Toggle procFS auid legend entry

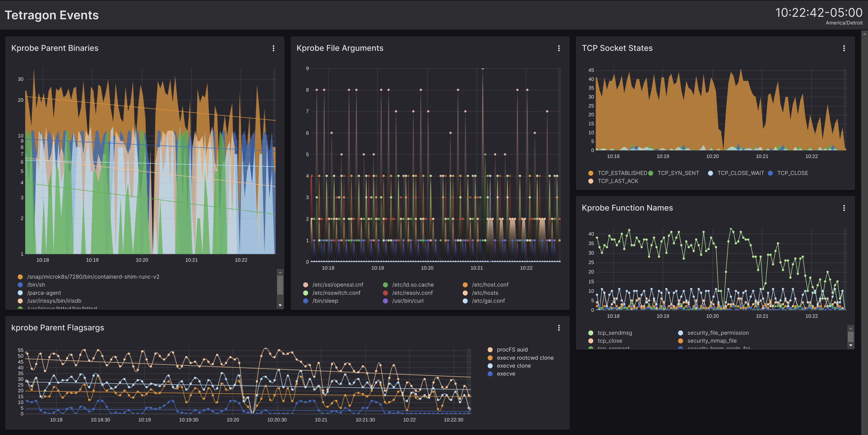[512, 350]
